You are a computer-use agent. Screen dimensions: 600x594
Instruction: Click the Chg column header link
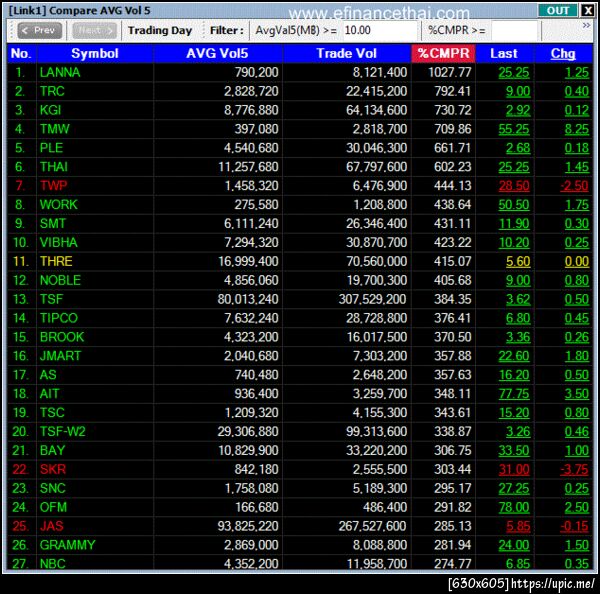click(x=563, y=54)
